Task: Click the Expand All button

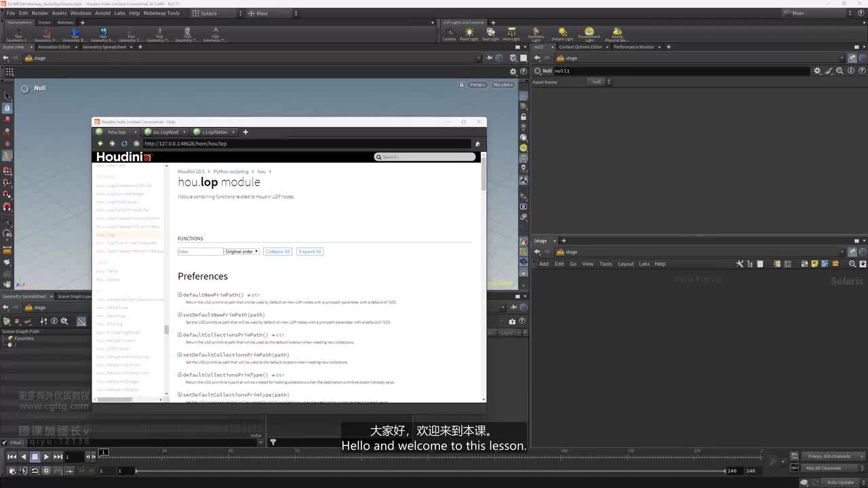Action: point(310,251)
